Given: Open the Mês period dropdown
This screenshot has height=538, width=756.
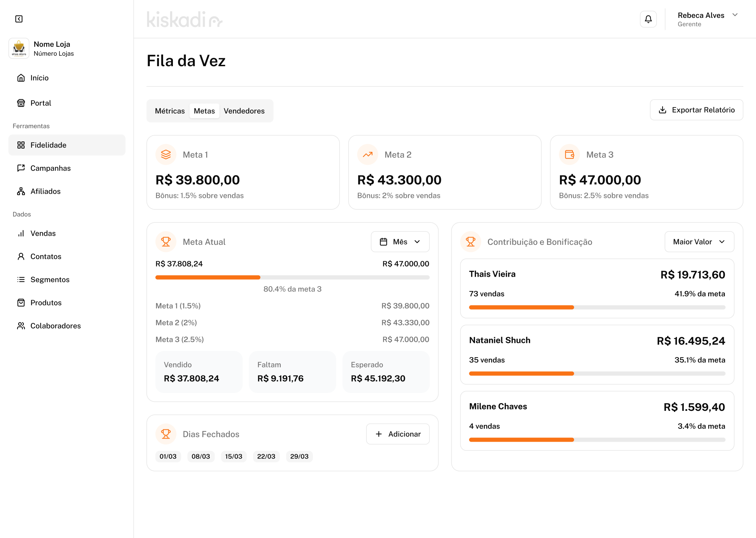Looking at the screenshot, I should [400, 242].
